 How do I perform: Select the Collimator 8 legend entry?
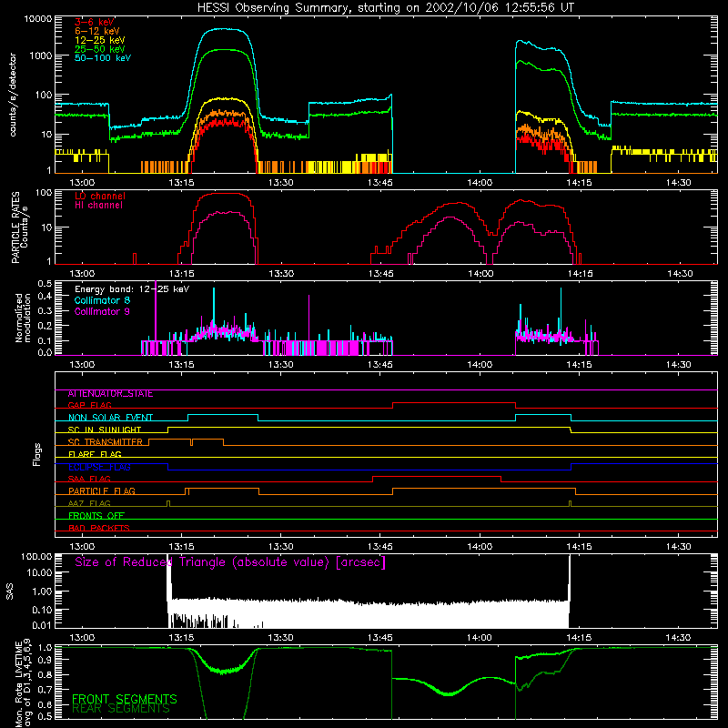102,300
